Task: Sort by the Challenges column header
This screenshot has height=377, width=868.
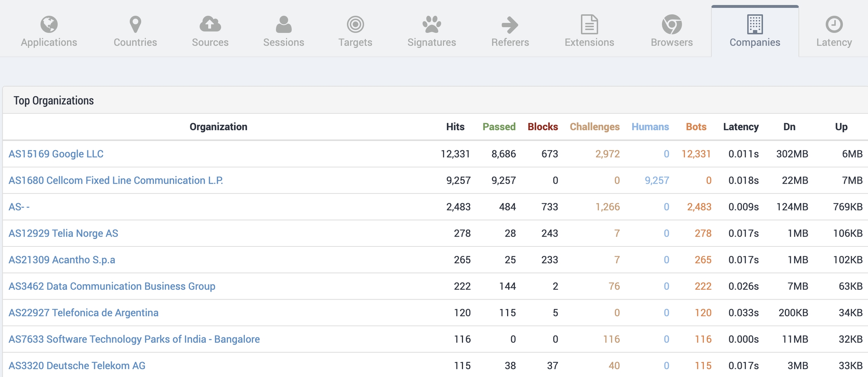Action: (x=594, y=127)
